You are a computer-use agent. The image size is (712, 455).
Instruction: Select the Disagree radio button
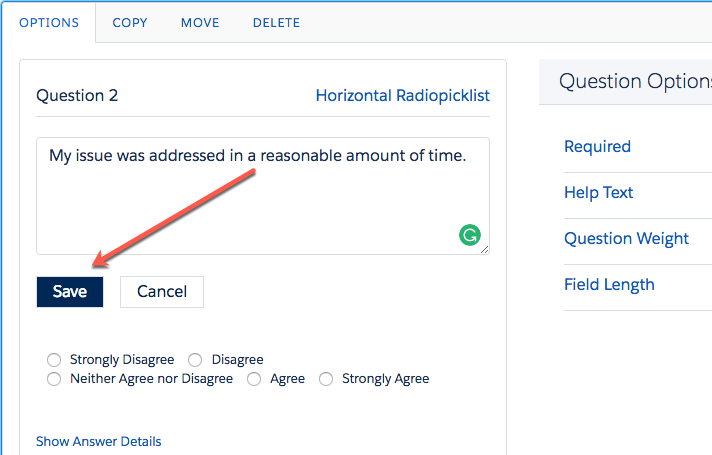[x=195, y=360]
